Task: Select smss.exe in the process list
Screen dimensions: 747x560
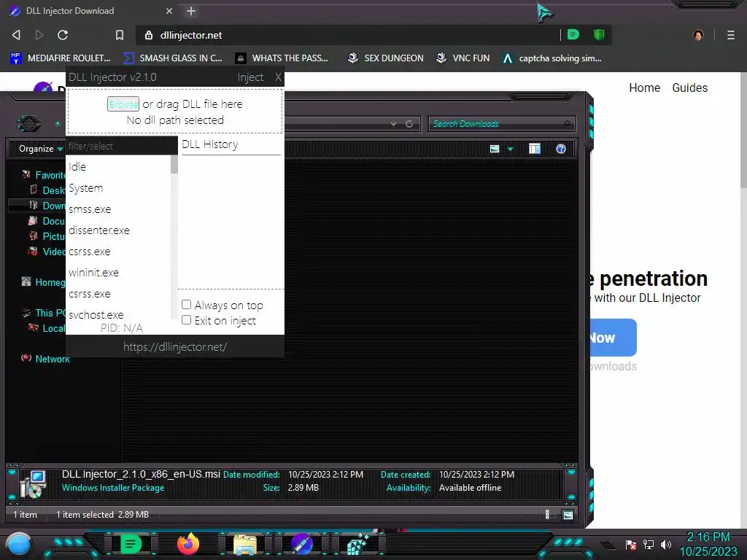Action: (118, 209)
